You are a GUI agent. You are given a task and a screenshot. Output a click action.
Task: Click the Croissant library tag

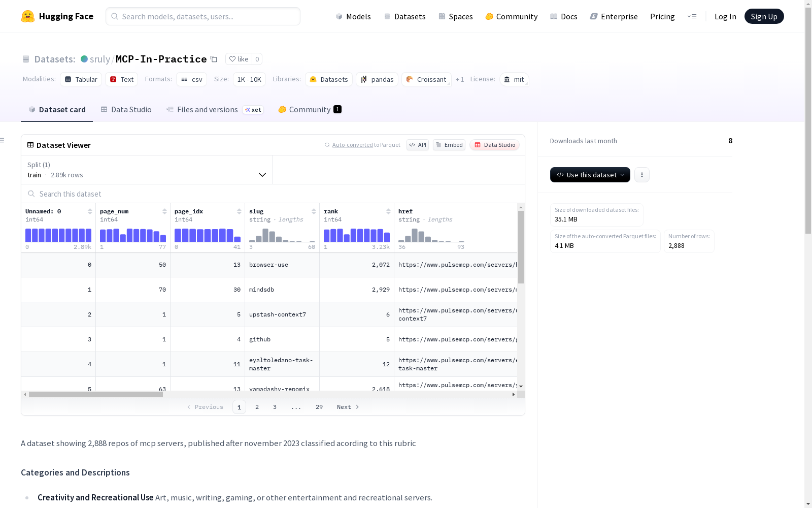pyautogui.click(x=427, y=79)
